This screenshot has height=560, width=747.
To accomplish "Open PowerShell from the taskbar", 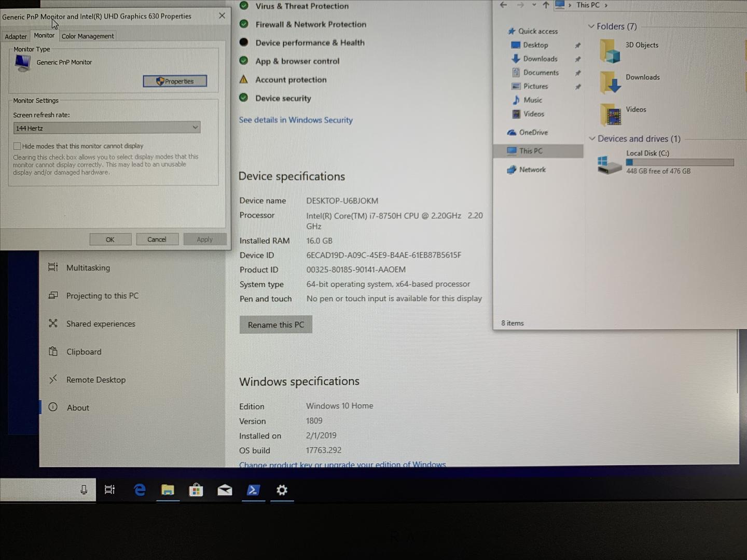I will [x=253, y=489].
